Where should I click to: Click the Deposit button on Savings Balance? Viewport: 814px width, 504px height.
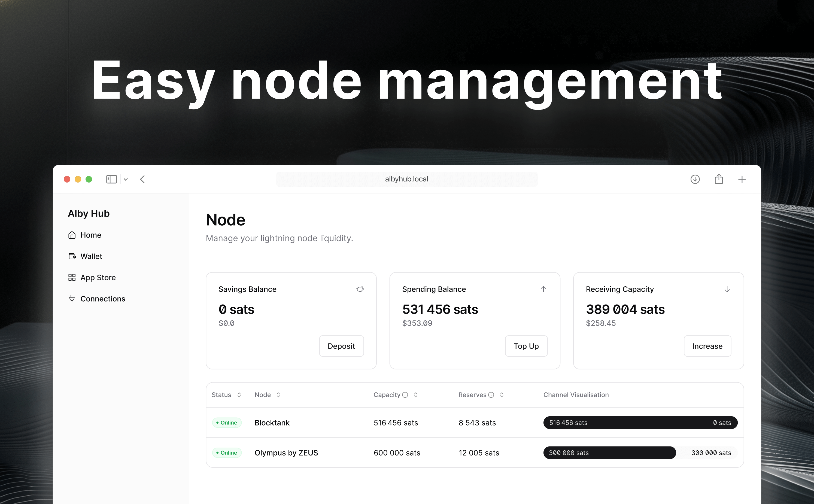pyautogui.click(x=341, y=346)
